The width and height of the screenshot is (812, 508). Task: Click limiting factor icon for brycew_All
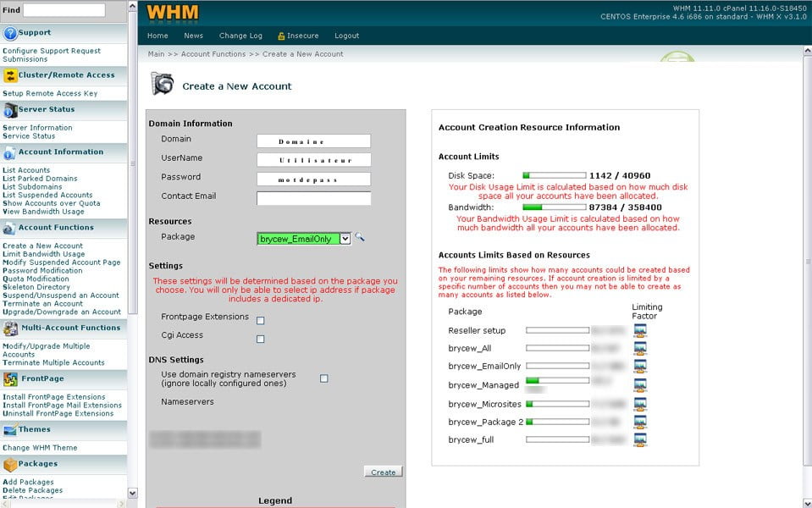coord(640,348)
